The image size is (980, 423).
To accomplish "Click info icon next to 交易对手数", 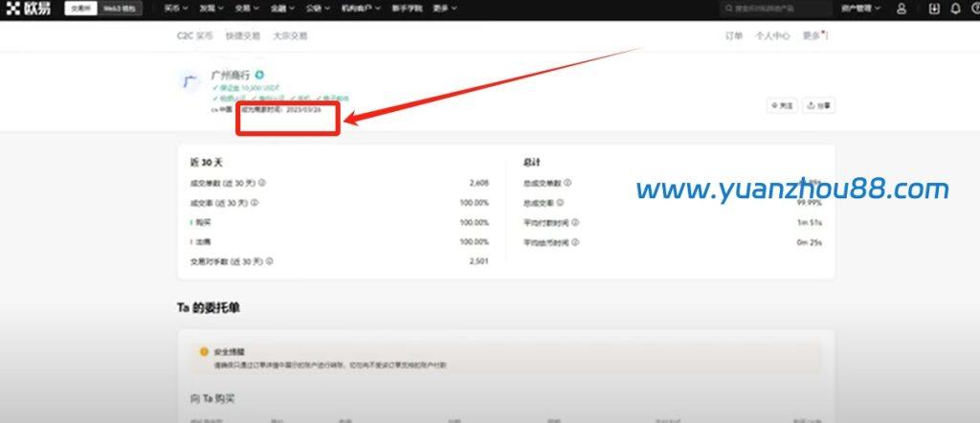I will tap(267, 262).
